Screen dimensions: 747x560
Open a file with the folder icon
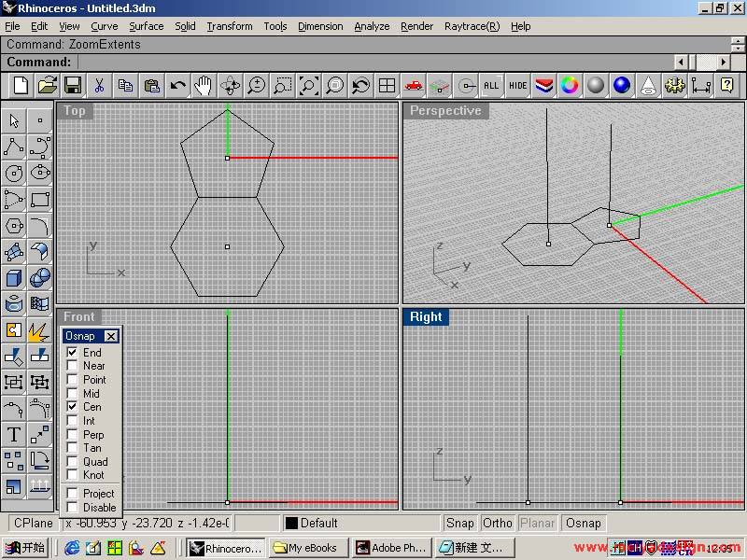tap(47, 86)
